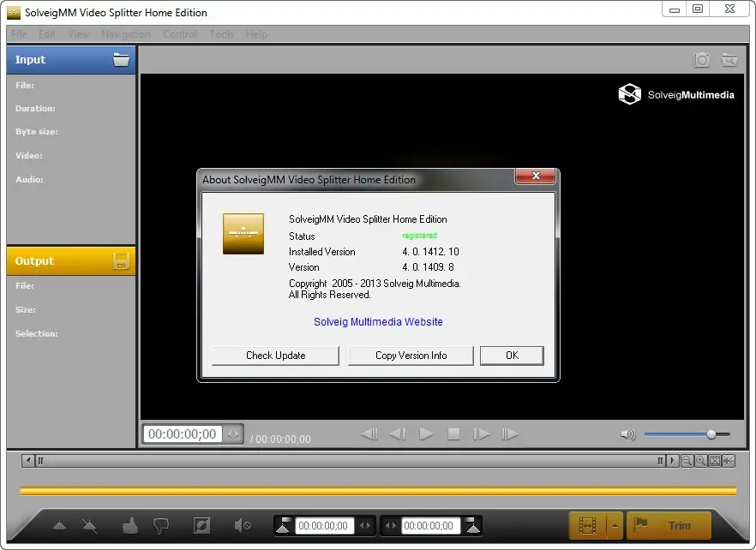Adjust right marker time stepper arrows
Viewport: 756px width, 550px height.
391,525
